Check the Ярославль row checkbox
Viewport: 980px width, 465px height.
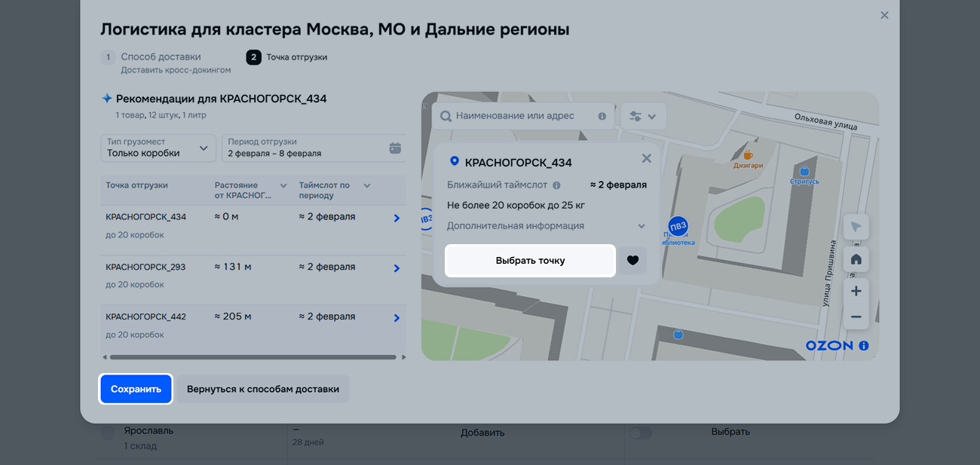click(108, 433)
